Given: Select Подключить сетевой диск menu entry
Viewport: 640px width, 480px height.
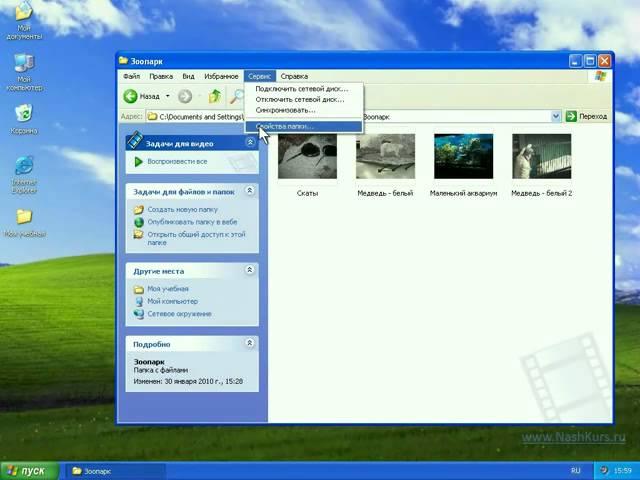Looking at the screenshot, I should [x=303, y=89].
